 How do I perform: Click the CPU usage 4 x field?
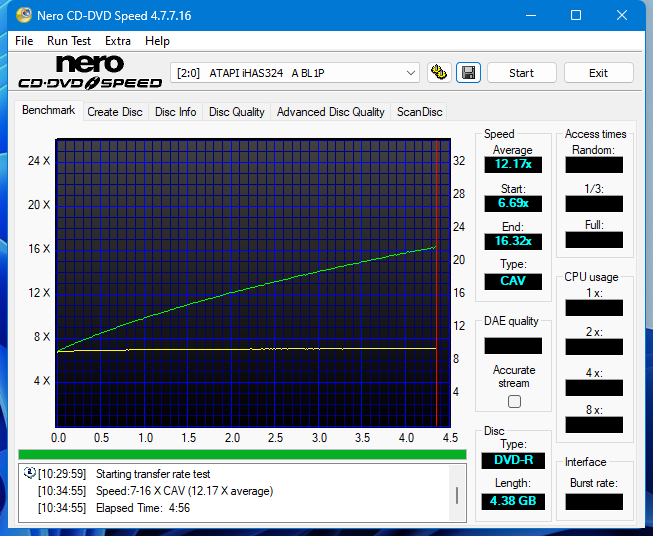click(594, 388)
